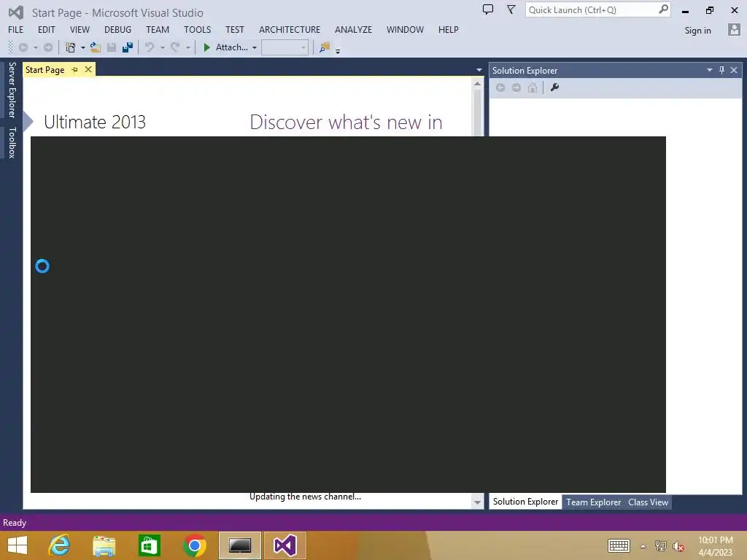Focus the Quick Launch search box
The height and width of the screenshot is (560, 747).
click(598, 10)
